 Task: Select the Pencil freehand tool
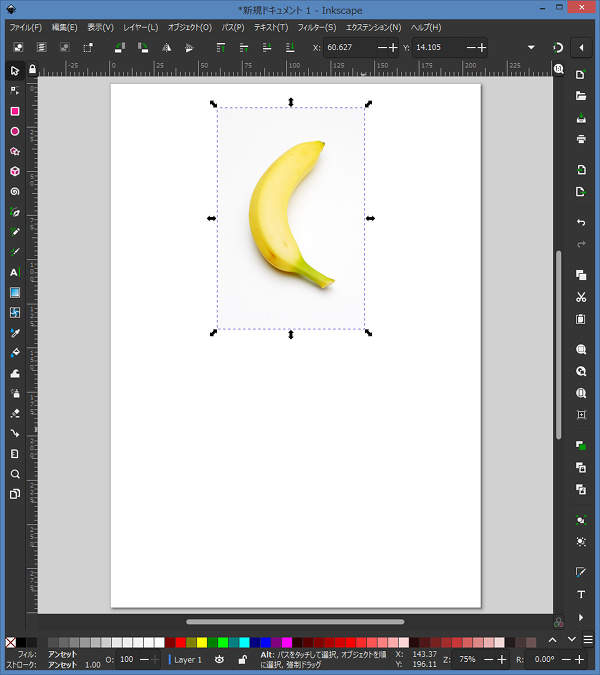pos(15,232)
